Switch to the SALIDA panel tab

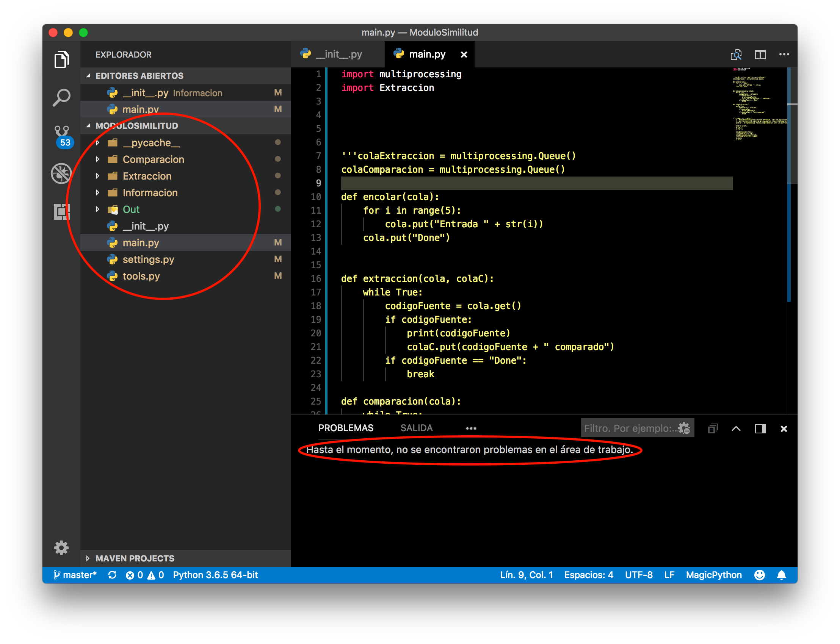tap(416, 428)
